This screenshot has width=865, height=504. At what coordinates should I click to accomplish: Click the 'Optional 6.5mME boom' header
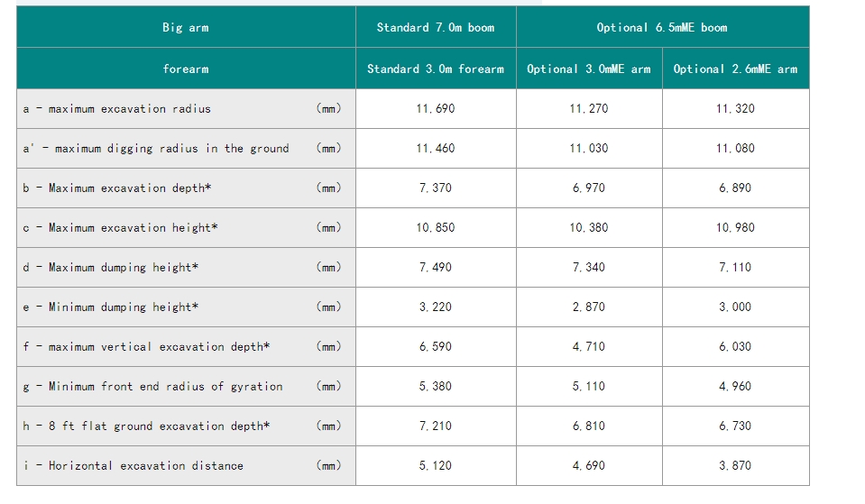coord(662,28)
